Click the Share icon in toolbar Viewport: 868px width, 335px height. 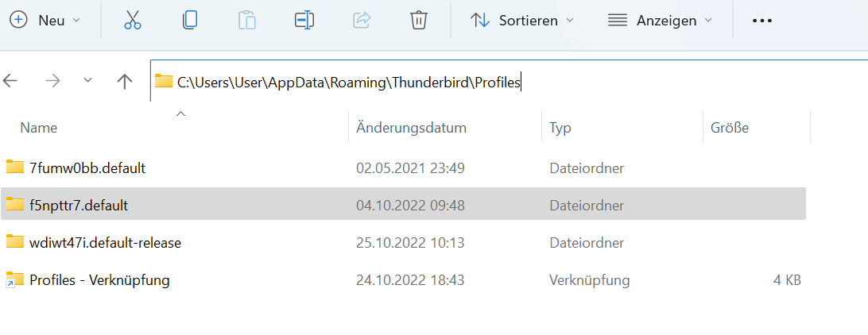point(362,20)
